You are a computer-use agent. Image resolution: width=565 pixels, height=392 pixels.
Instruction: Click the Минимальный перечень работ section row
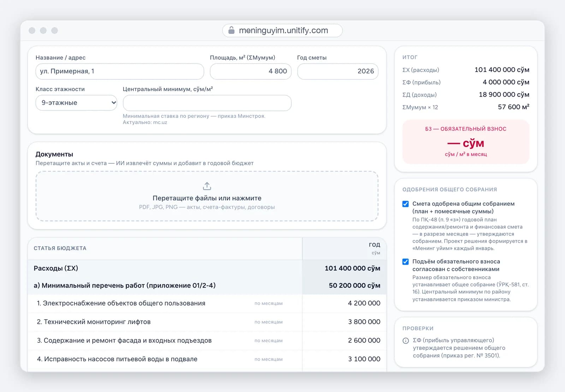(x=207, y=285)
